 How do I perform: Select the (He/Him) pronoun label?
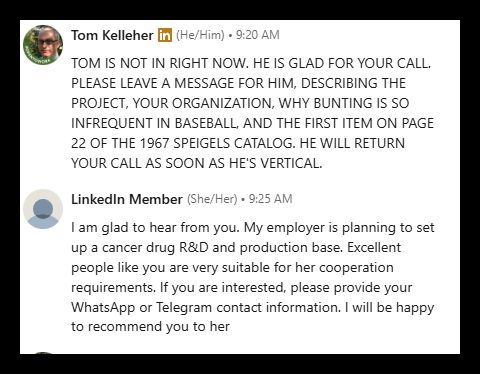point(200,35)
